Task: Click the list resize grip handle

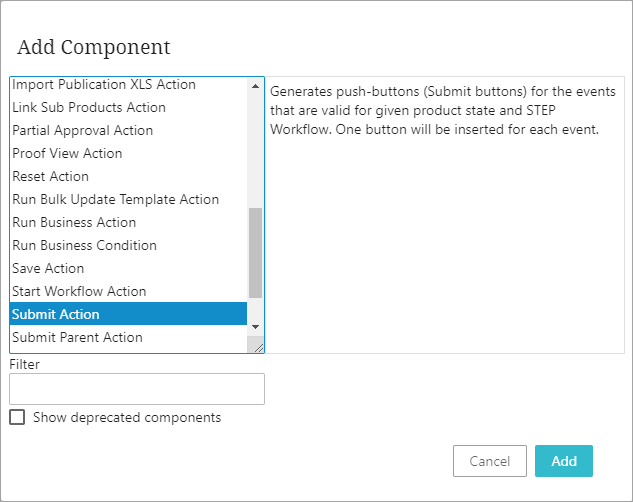Action: (258, 346)
